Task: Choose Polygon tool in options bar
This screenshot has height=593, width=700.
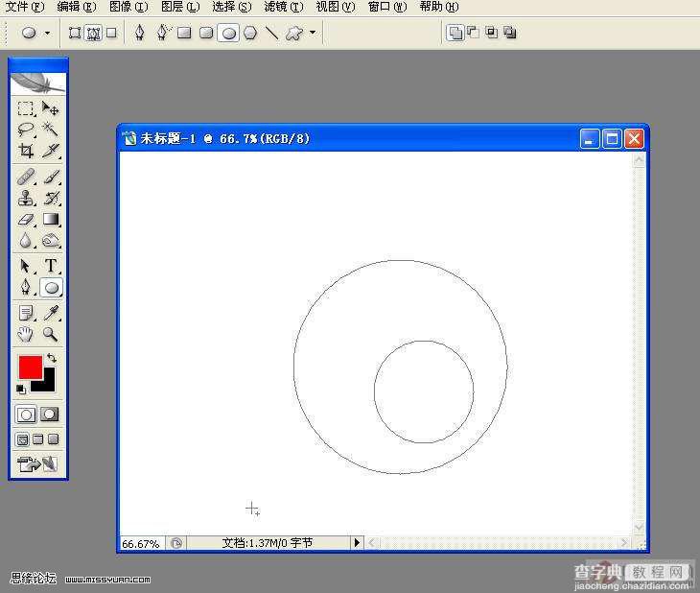Action: [250, 33]
